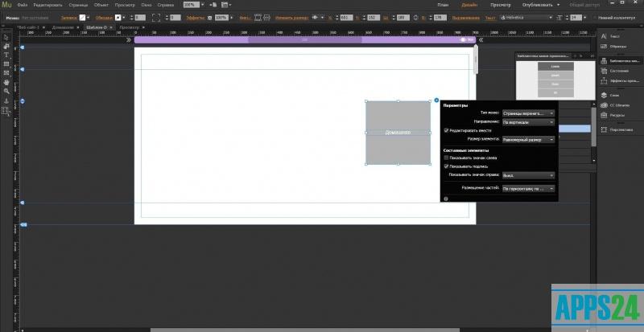Select the Hand tool

tap(6, 82)
